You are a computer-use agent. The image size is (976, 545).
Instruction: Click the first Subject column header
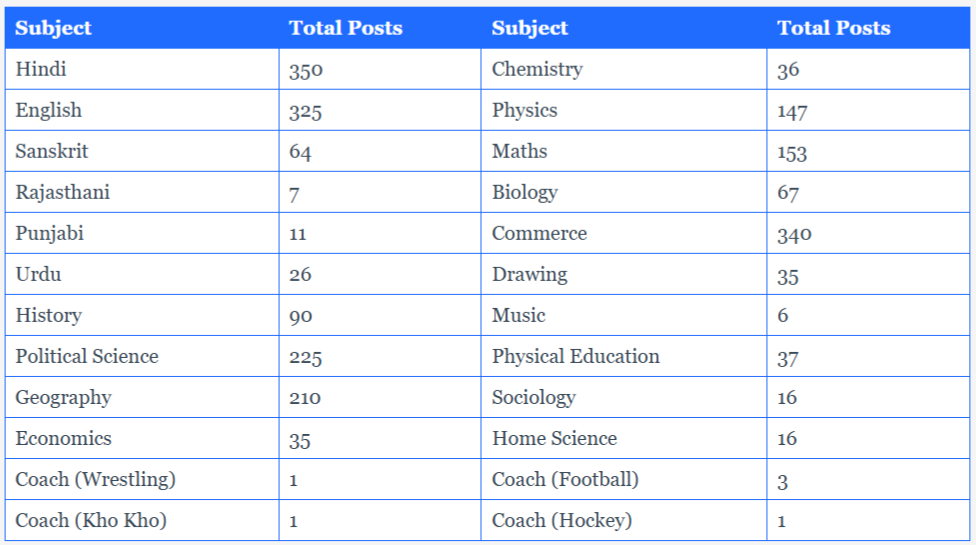tap(142, 28)
